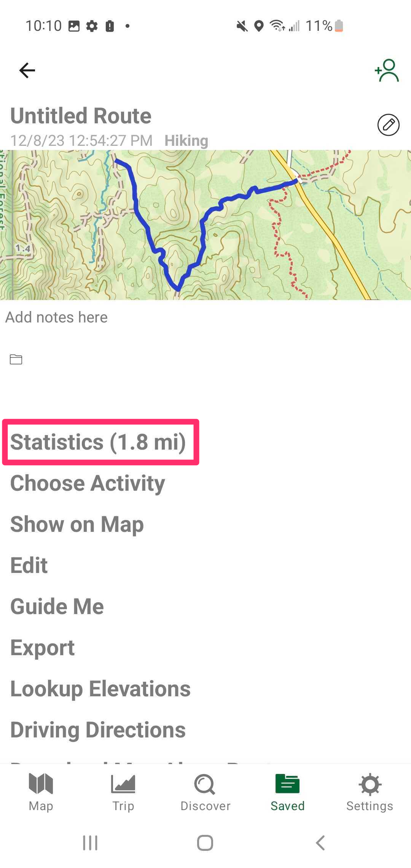Viewport: 411px width, 868px height.
Task: Open Settings gear tab
Action: coord(370,792)
